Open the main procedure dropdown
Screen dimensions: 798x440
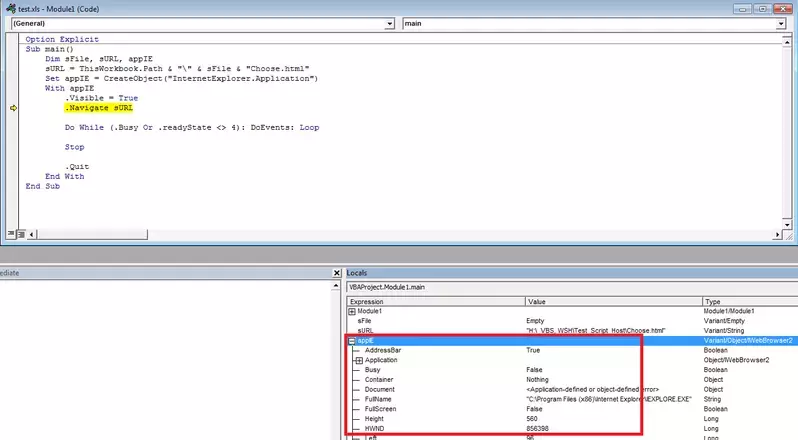[x=781, y=24]
